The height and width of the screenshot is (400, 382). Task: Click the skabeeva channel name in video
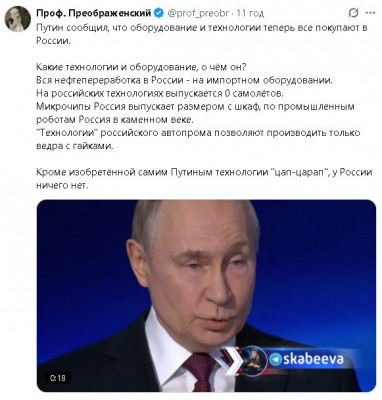[313, 359]
